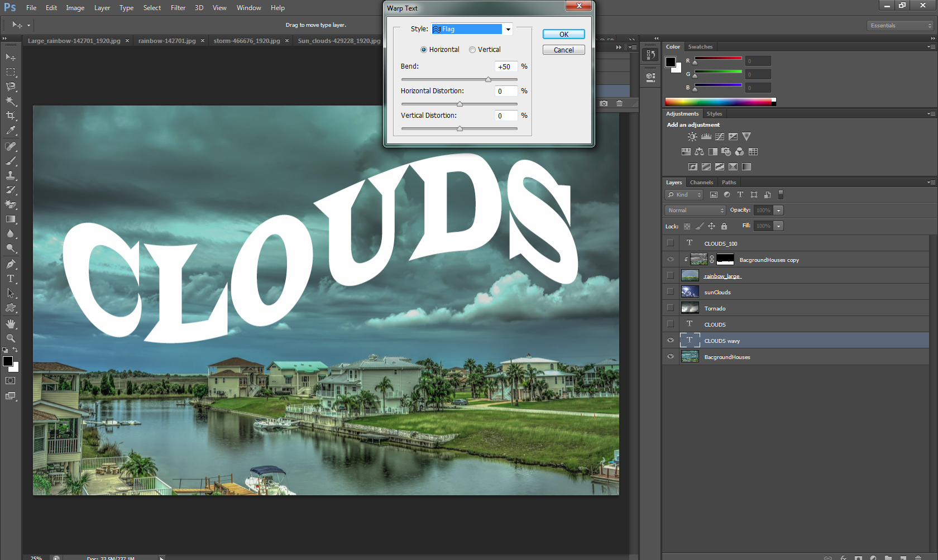Select the Lasso tool

tap(11, 87)
